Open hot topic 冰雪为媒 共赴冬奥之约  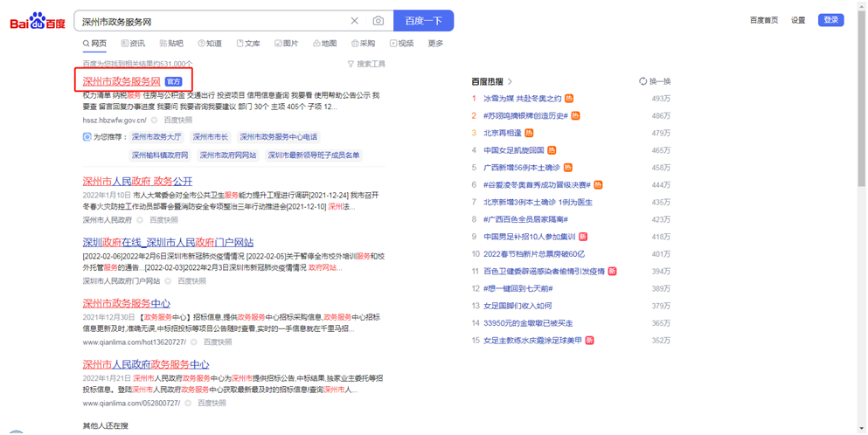click(x=523, y=99)
